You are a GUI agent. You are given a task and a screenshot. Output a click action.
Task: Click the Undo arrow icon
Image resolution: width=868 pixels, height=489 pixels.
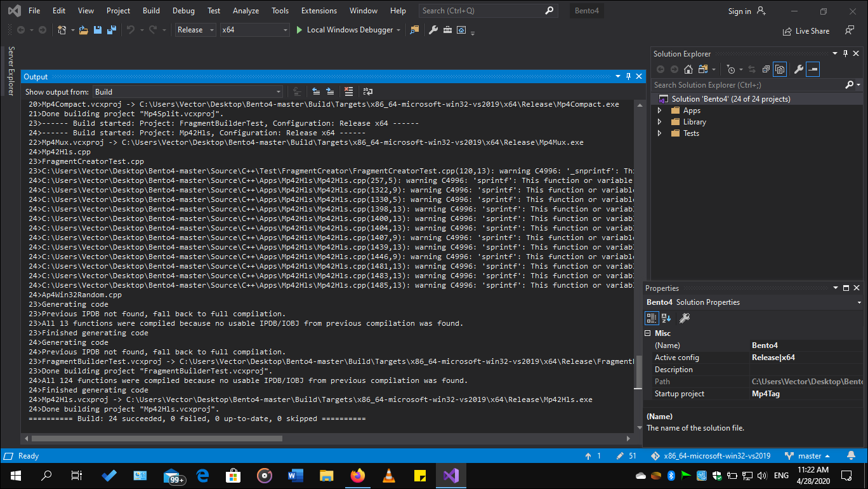(x=131, y=30)
